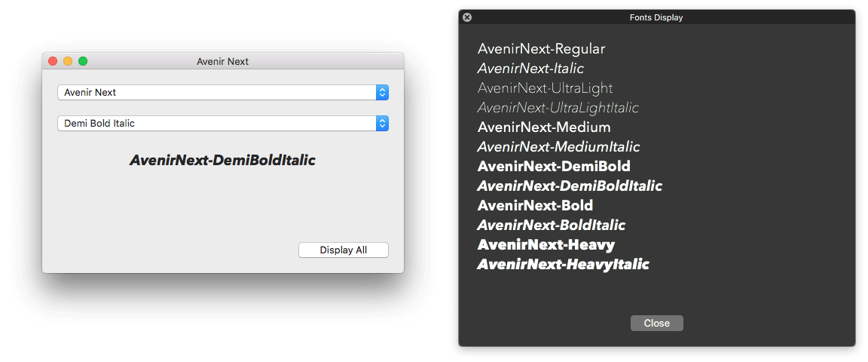
Task: Select AvenirNext-Medium in the fonts list
Action: [x=544, y=127]
